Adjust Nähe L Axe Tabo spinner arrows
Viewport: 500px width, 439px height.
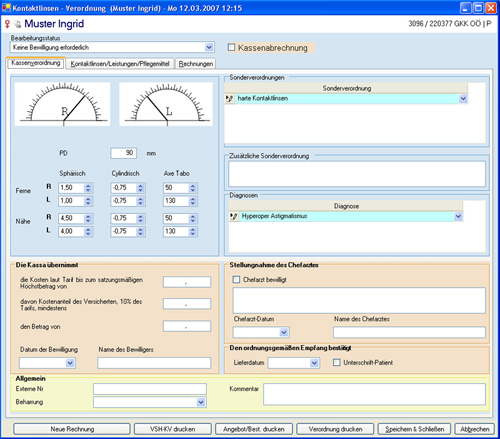point(193,232)
